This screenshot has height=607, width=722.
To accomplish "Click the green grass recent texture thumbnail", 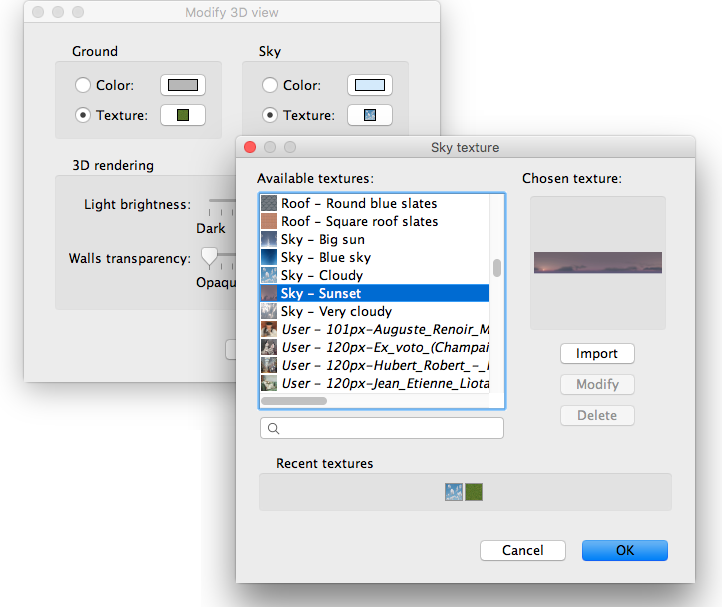I will tap(474, 492).
